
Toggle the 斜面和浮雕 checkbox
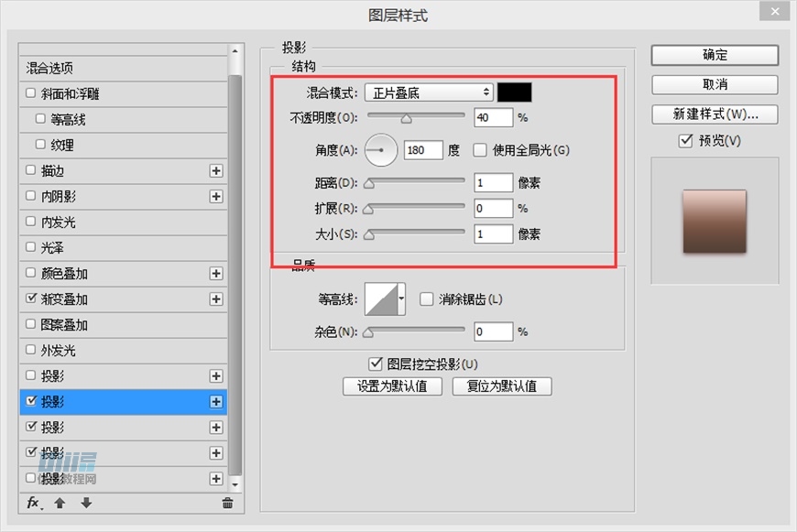click(30, 93)
